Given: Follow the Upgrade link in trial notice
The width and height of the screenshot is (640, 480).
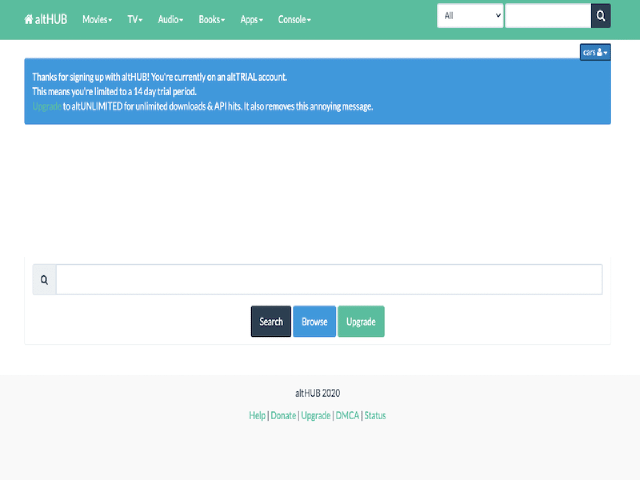Looking at the screenshot, I should pyautogui.click(x=47, y=107).
